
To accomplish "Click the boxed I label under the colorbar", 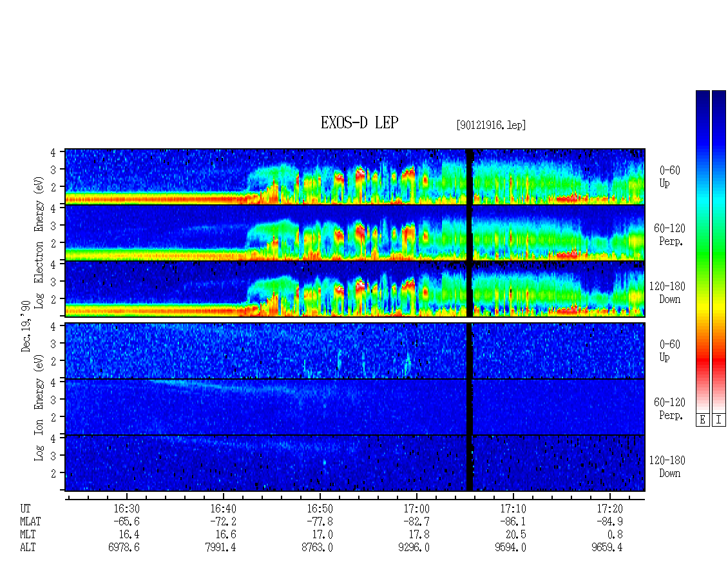I will [x=719, y=420].
